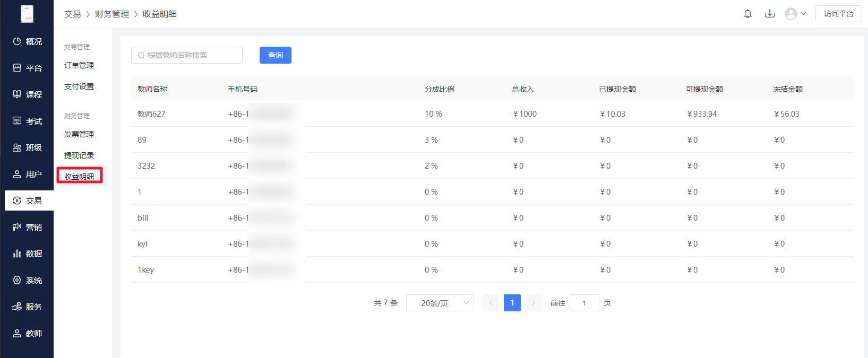868x358 pixels.
Task: Focus the 前往 page number input
Action: [585, 303]
